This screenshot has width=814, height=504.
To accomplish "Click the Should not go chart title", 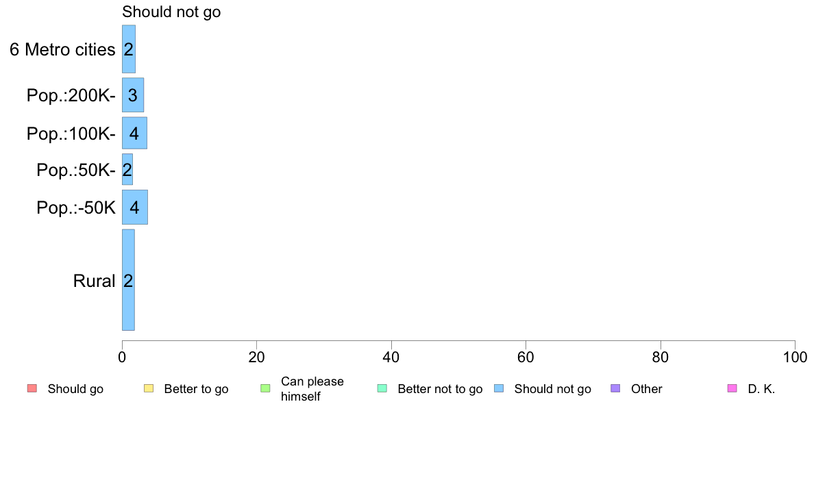I will tap(171, 12).
